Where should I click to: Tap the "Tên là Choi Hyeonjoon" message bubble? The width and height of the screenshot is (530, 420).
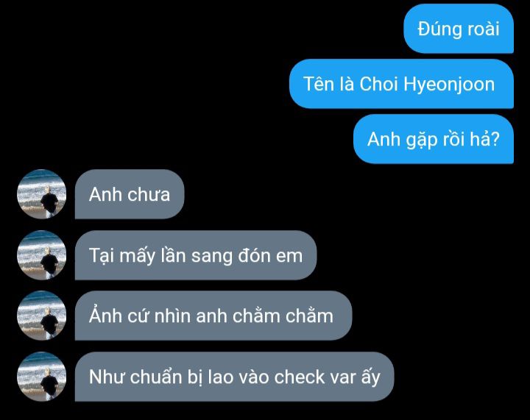[401, 84]
